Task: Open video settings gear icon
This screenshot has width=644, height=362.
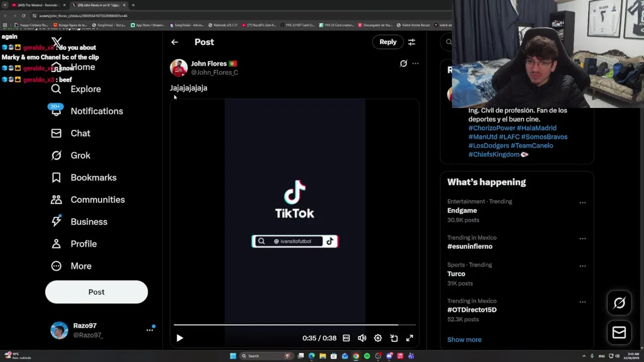Action: coord(378,338)
